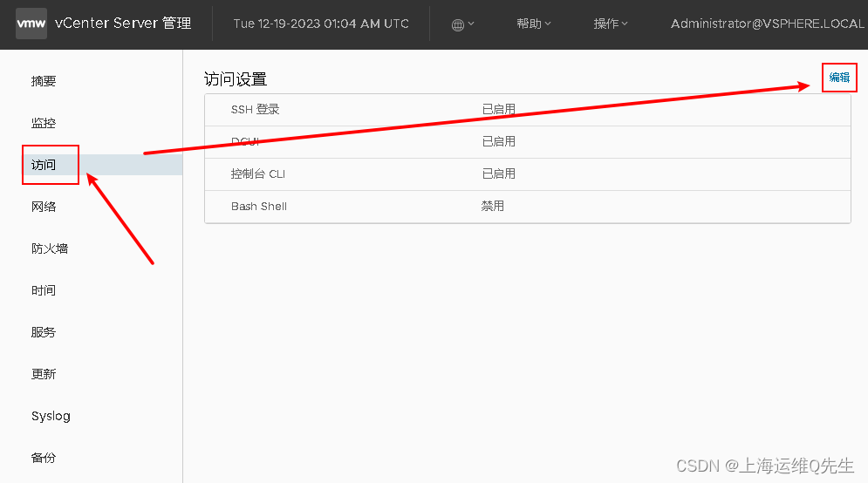
Task: Click the vCenter Server 管理 title
Action: coord(123,24)
